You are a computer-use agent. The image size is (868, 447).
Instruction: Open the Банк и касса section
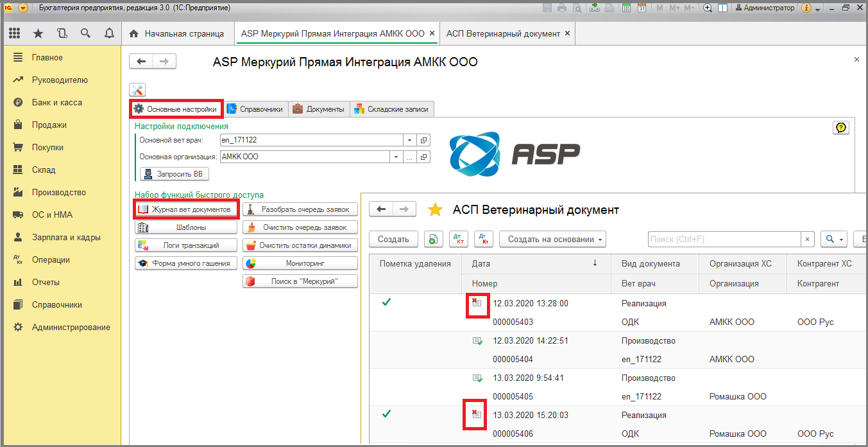click(57, 102)
